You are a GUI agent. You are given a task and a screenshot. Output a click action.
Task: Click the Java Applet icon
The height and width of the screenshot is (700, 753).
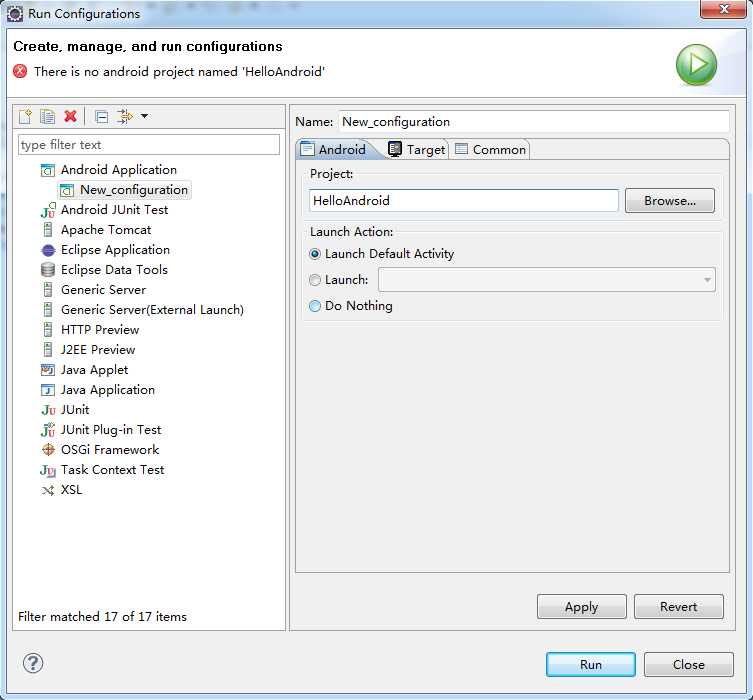click(x=48, y=370)
